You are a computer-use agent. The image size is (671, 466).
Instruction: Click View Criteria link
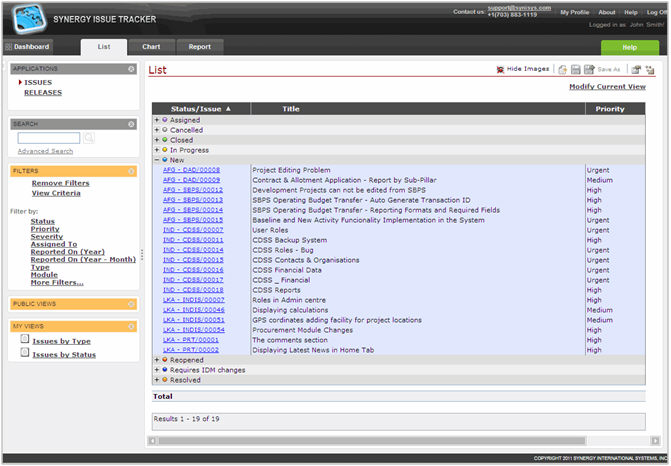[56, 193]
